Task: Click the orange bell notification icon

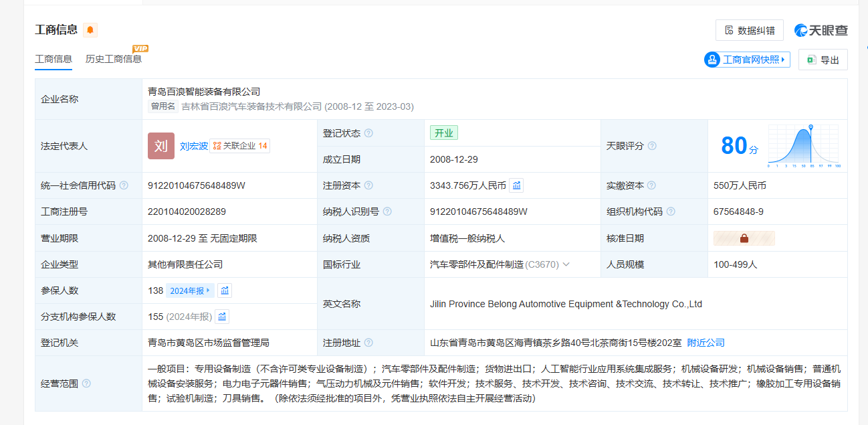Action: (90, 30)
